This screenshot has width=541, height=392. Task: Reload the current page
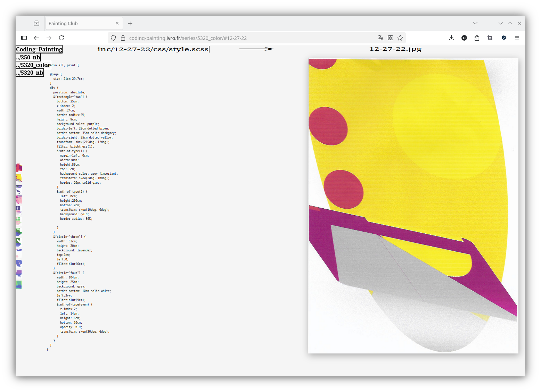(62, 38)
